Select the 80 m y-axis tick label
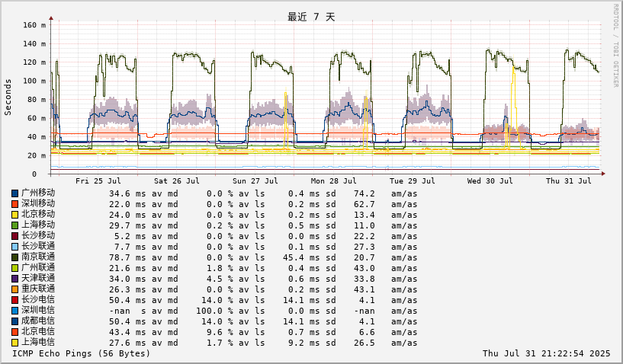 point(37,100)
